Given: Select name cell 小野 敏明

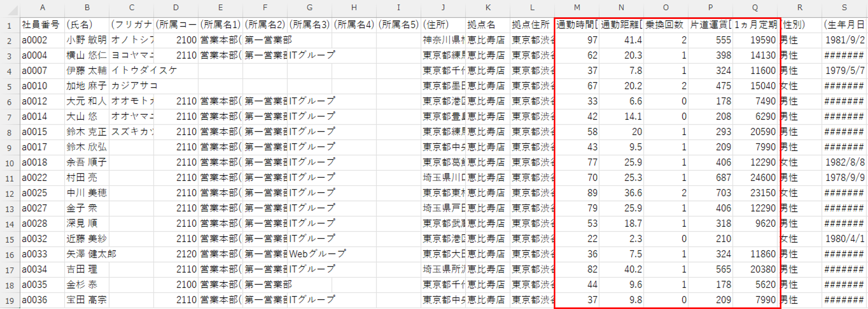Looking at the screenshot, I should point(87,40).
